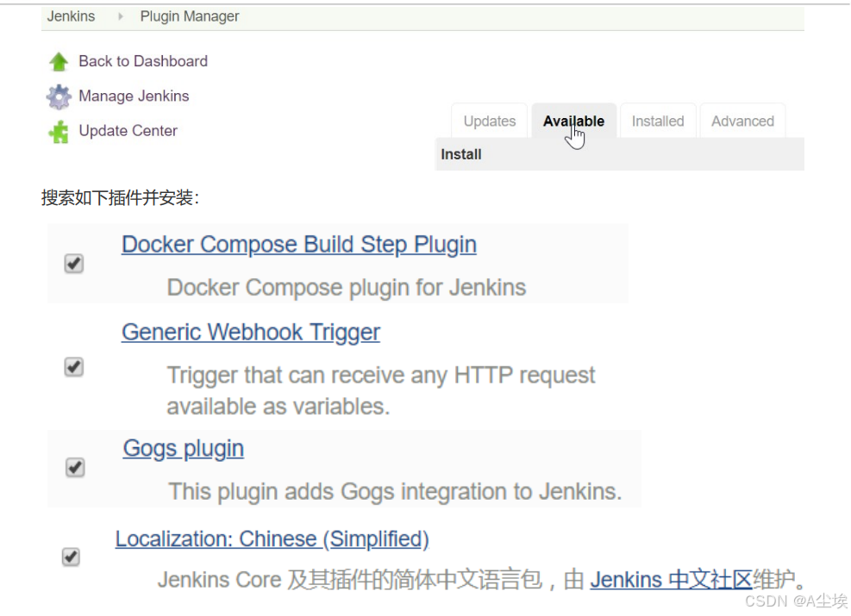Click the Plugin Manager breadcrumb
851x616 pixels.
click(x=190, y=16)
